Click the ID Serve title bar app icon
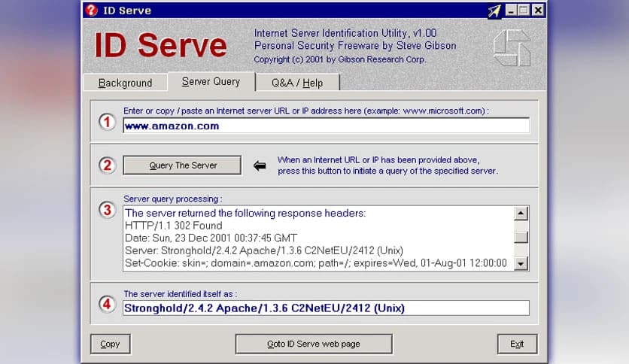Screen dimensions: 629x364 (x=92, y=10)
